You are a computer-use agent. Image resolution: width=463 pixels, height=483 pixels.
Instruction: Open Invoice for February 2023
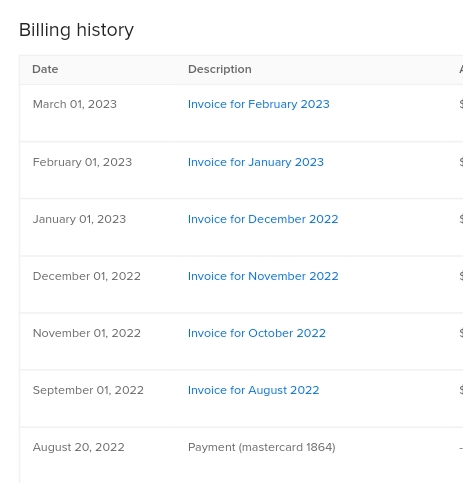point(259,104)
